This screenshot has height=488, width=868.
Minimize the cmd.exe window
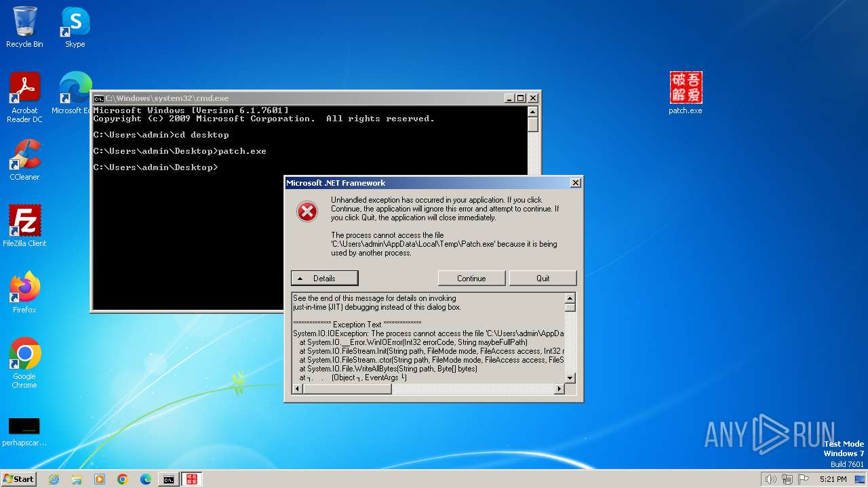coord(509,98)
